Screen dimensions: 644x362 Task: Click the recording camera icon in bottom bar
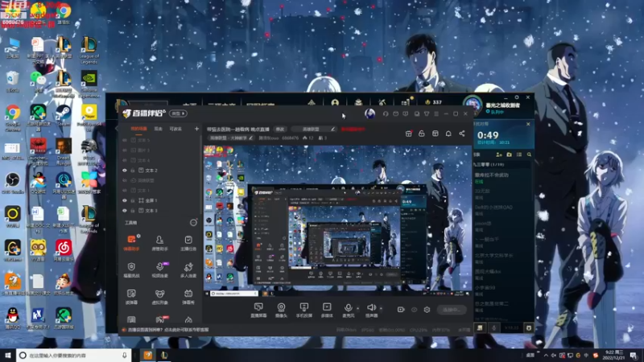tap(401, 310)
